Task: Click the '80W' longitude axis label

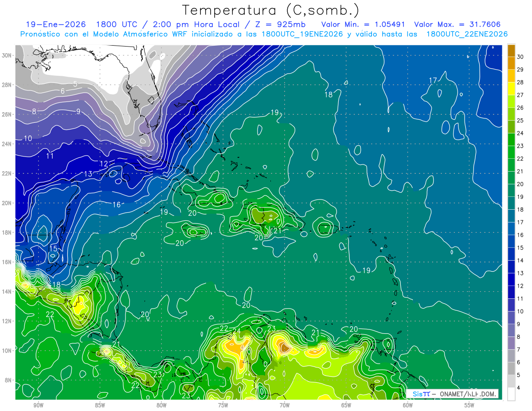Action: point(161,405)
